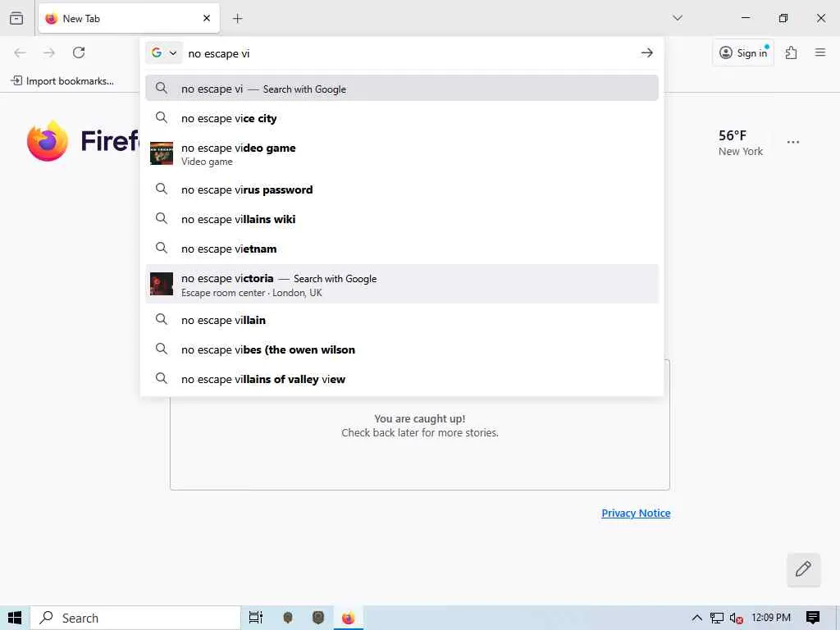Click search icon beside 'valley view' suggestion

(x=162, y=378)
